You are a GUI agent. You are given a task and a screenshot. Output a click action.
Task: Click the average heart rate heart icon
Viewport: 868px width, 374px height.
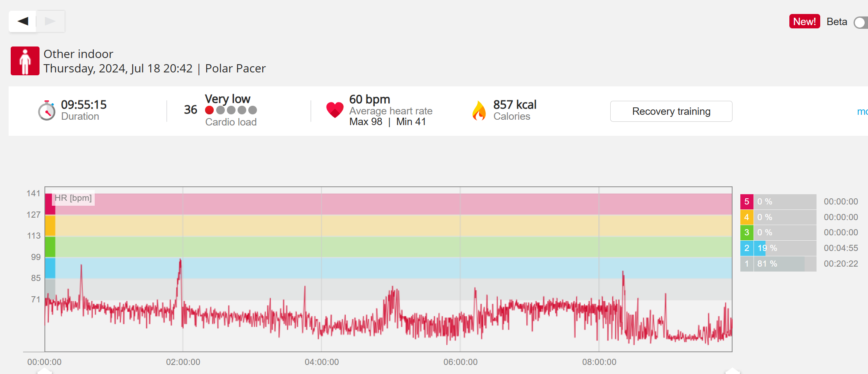335,110
